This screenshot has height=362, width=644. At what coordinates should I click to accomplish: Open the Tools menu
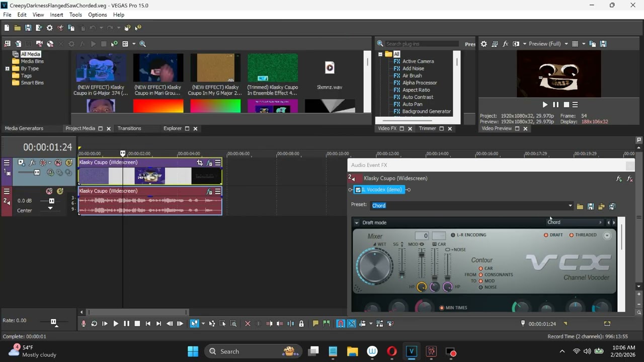(x=75, y=15)
